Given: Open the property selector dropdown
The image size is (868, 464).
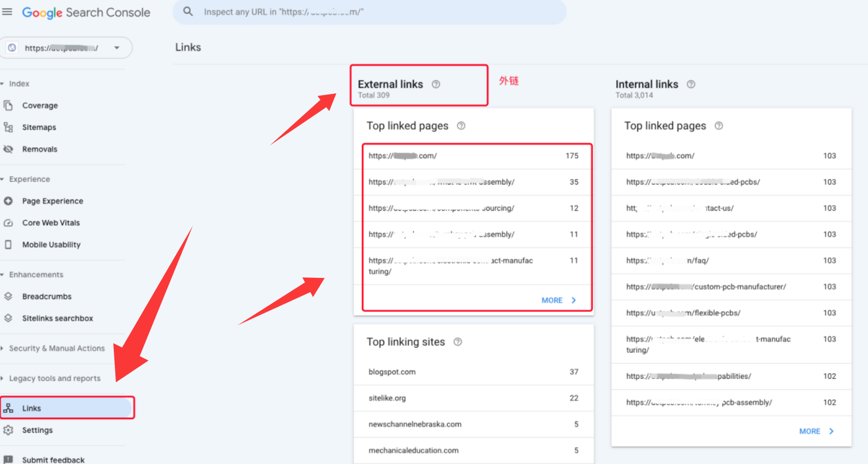Looking at the screenshot, I should [116, 48].
